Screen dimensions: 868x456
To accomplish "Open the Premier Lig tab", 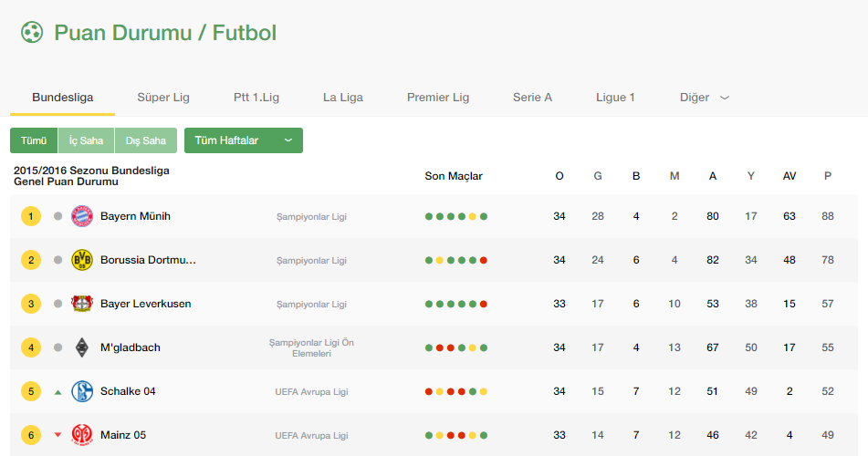I will point(438,98).
